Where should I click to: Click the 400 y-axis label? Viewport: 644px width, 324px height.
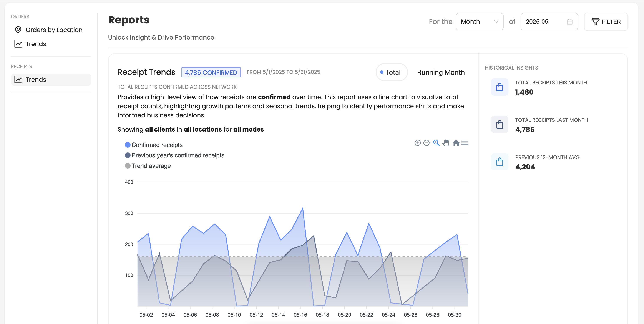[x=129, y=182]
